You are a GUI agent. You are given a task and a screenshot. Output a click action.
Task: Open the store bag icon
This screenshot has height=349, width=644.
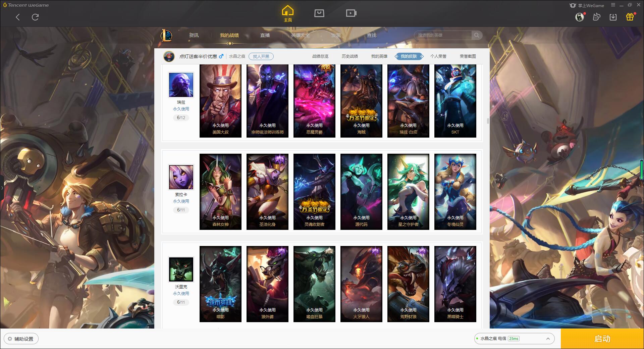[319, 13]
